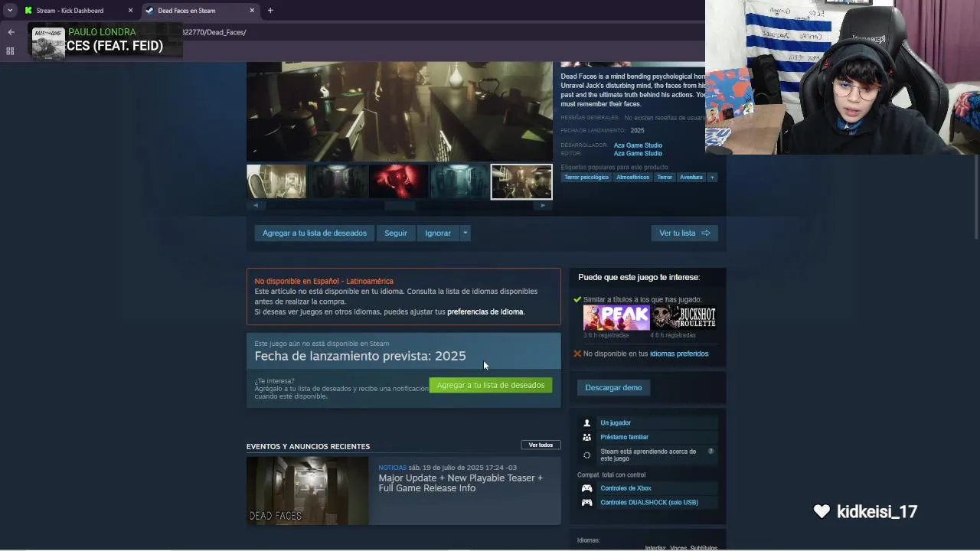
Task: Close the Kick Dashboard tab
Action: coord(130,11)
